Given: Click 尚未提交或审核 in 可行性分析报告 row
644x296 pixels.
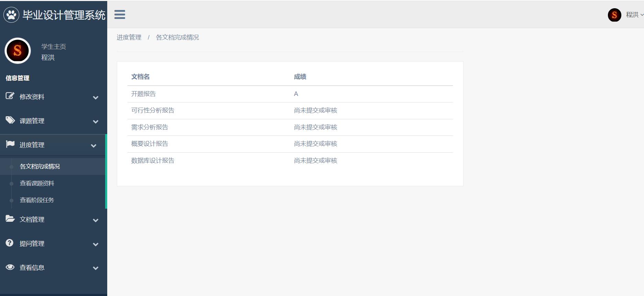Looking at the screenshot, I should click(315, 110).
